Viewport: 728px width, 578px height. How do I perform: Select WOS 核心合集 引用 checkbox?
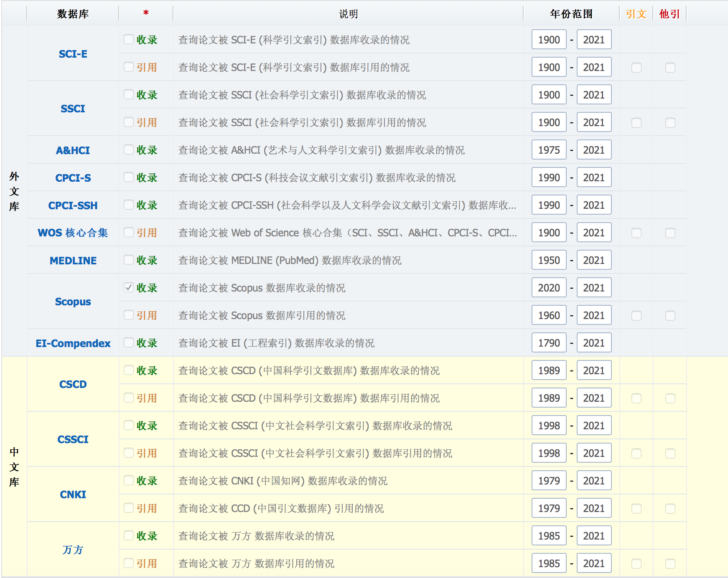129,232
